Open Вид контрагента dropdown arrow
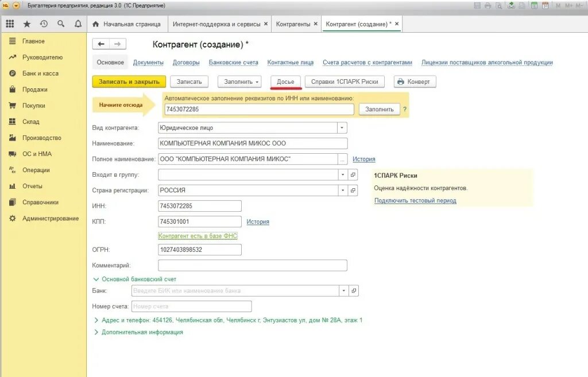Screen dimensions: 588x377 (342, 128)
